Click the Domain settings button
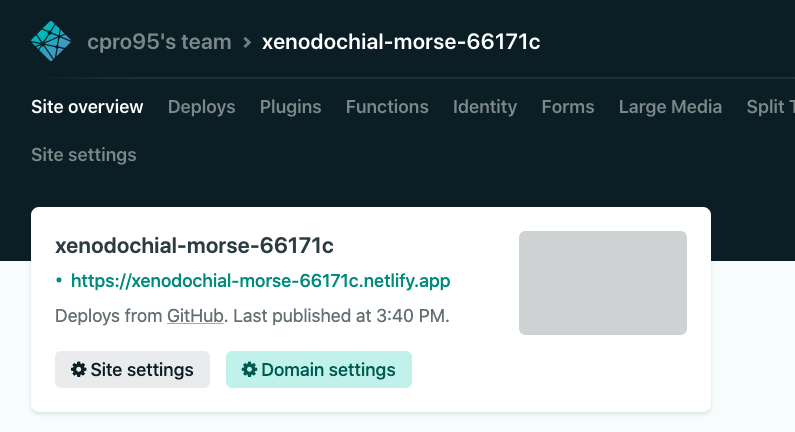 [319, 370]
